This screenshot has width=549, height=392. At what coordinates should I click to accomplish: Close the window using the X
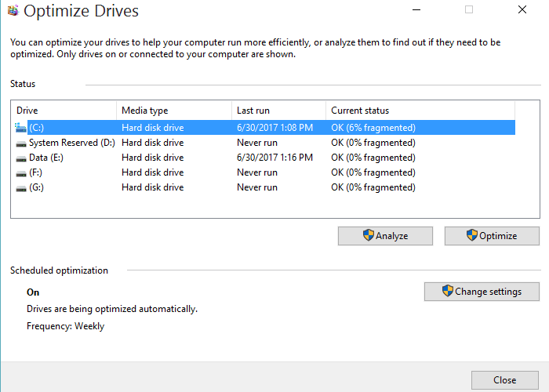[x=522, y=9]
